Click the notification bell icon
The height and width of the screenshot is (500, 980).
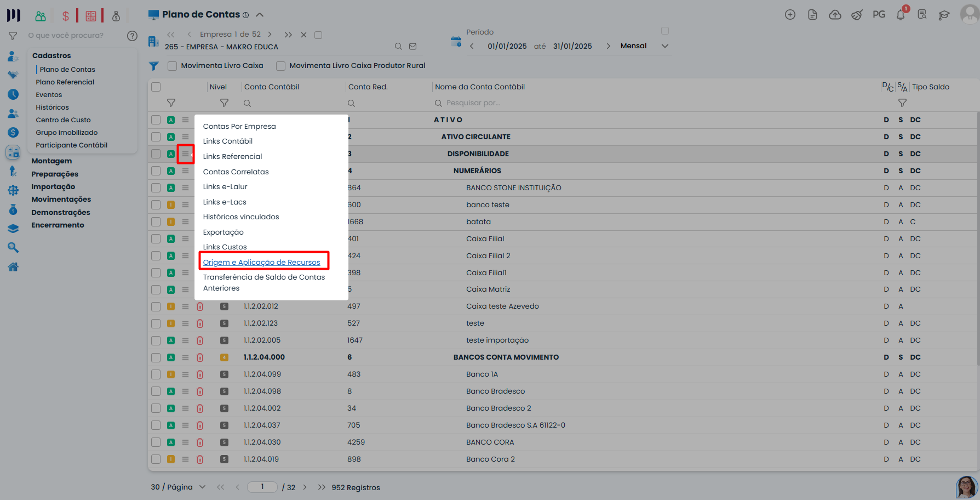pyautogui.click(x=901, y=15)
